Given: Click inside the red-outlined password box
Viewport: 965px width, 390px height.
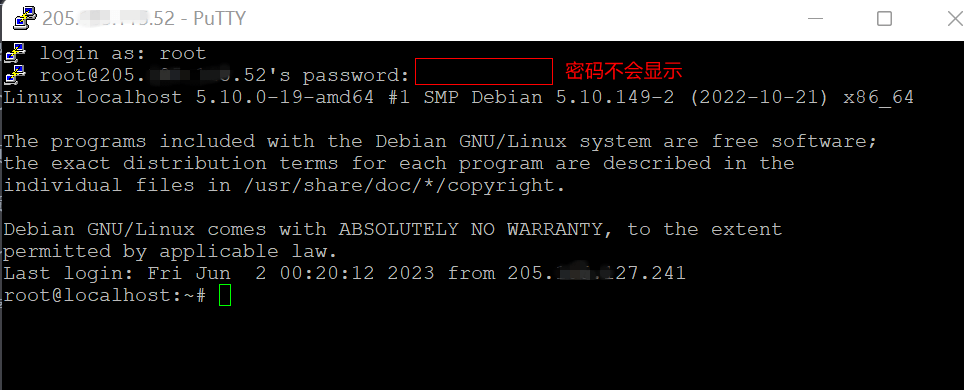Looking at the screenshot, I should (x=484, y=71).
